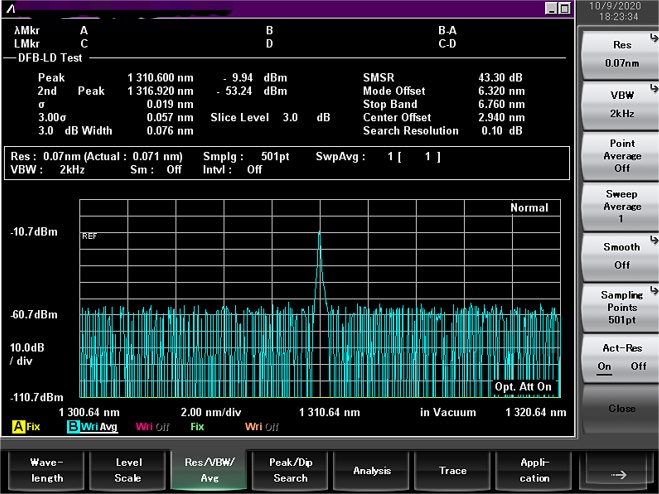
Task: Open Sampling Points 501pt selector
Action: click(x=621, y=306)
